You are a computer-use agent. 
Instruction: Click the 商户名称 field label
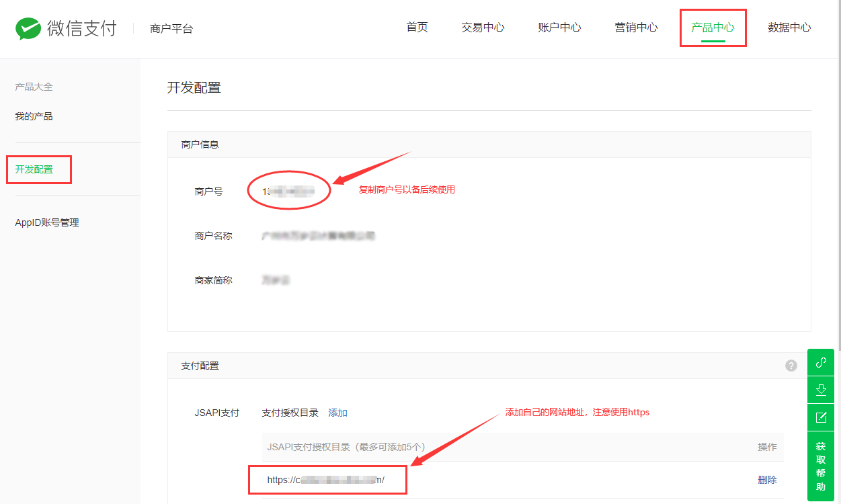click(x=213, y=236)
